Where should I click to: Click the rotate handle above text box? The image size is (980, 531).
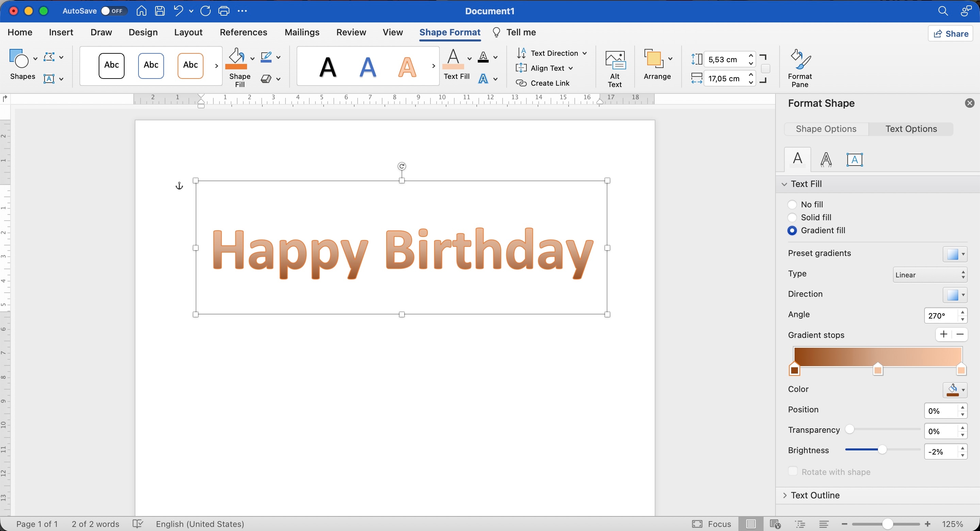tap(402, 166)
